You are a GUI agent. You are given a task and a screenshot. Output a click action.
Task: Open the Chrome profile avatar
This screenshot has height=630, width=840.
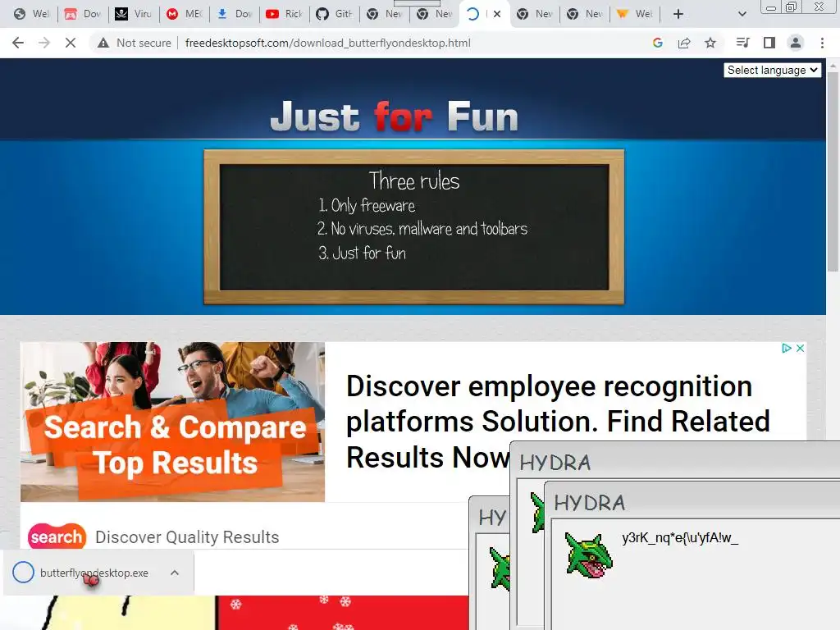pyautogui.click(x=796, y=43)
